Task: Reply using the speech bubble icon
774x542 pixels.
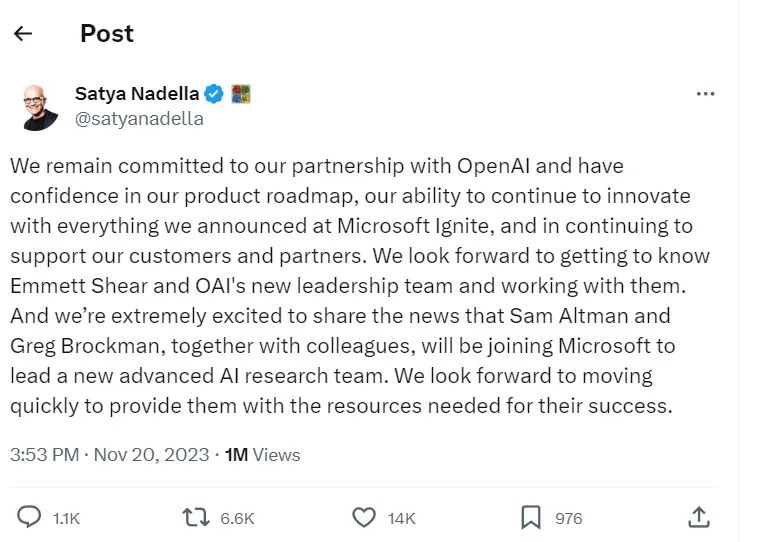Action: 30,517
